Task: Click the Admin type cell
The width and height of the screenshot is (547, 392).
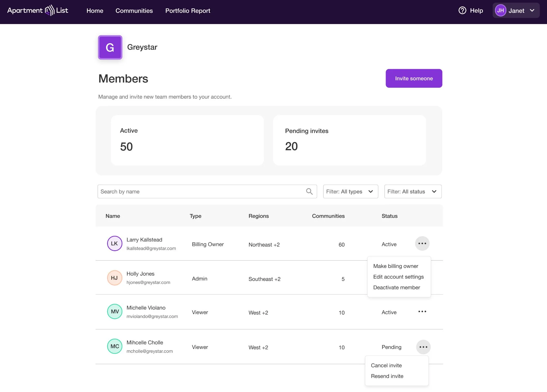Action: [x=200, y=279]
